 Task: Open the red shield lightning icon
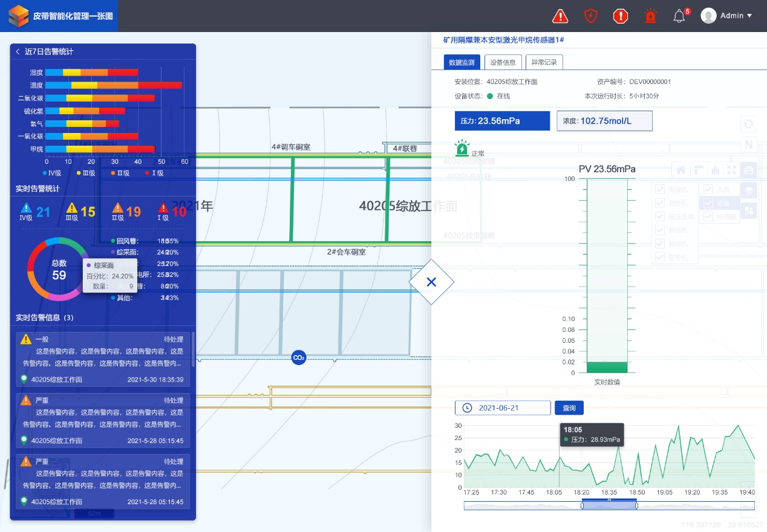590,16
